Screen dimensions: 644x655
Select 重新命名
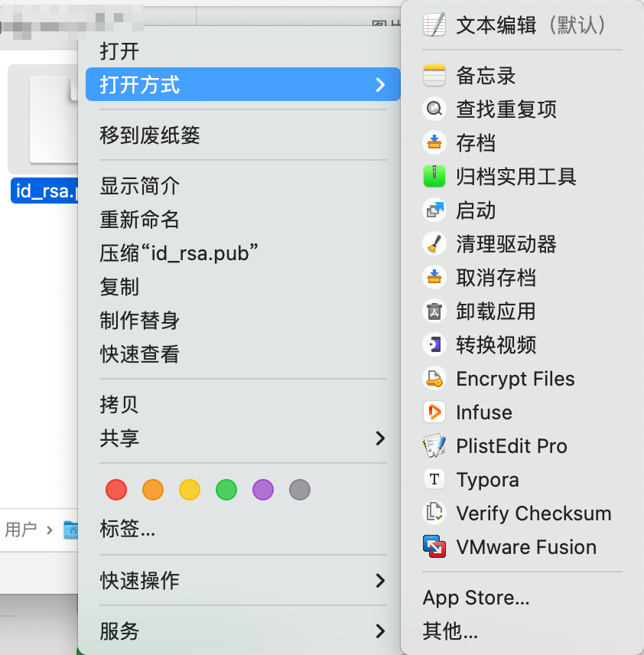[243, 220]
